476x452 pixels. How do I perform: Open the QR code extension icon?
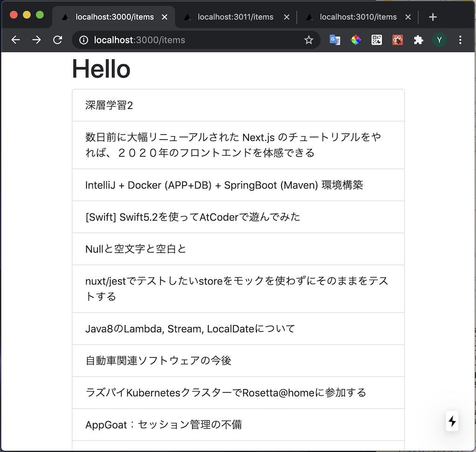coord(377,40)
